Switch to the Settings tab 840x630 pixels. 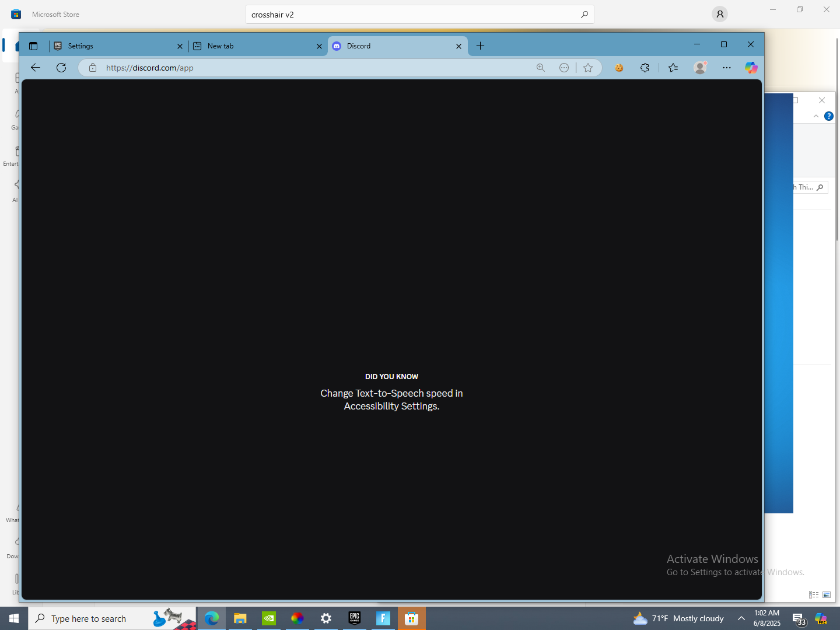click(x=118, y=46)
